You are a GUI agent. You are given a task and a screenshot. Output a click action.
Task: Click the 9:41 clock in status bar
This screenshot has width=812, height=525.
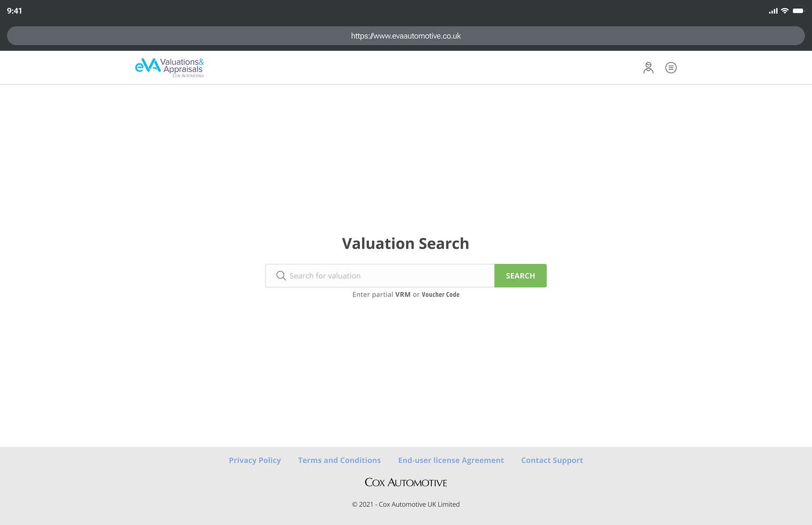point(15,11)
